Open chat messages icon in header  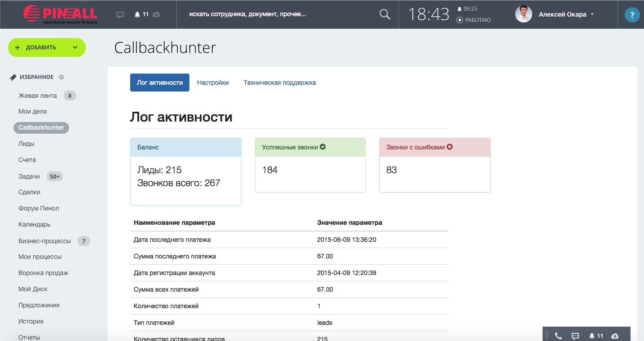tap(120, 14)
